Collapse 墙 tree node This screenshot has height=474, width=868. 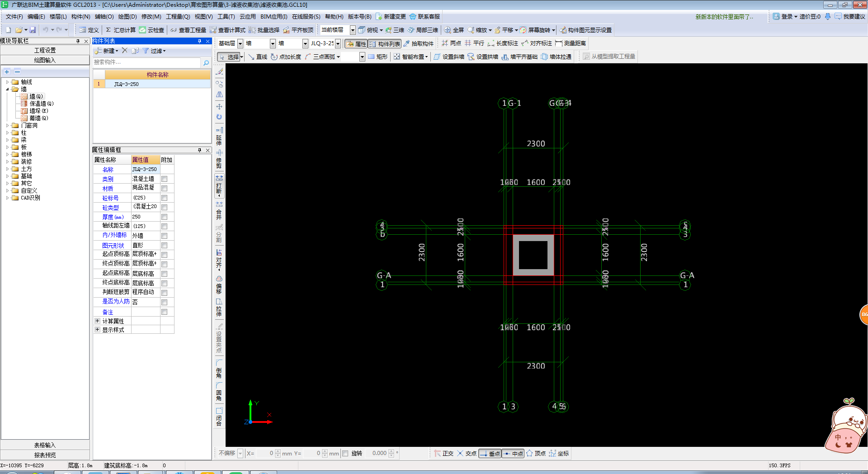click(x=7, y=89)
